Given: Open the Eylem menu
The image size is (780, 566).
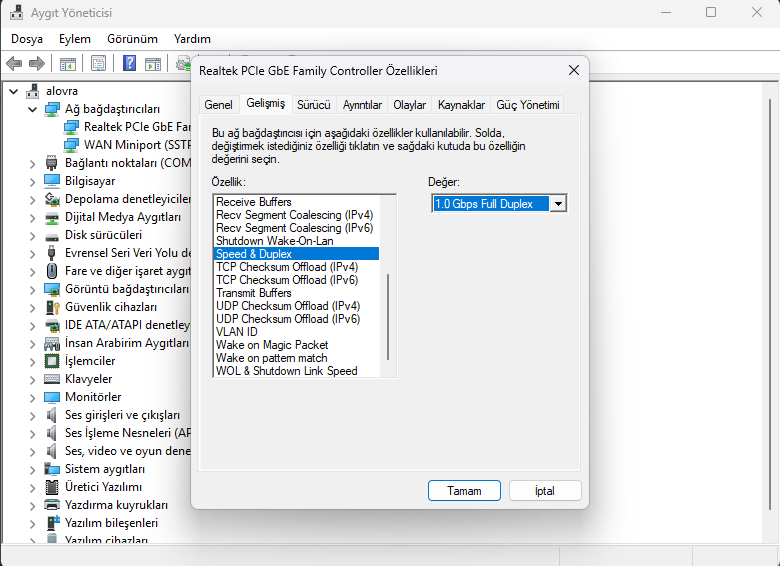Looking at the screenshot, I should pyautogui.click(x=75, y=39).
